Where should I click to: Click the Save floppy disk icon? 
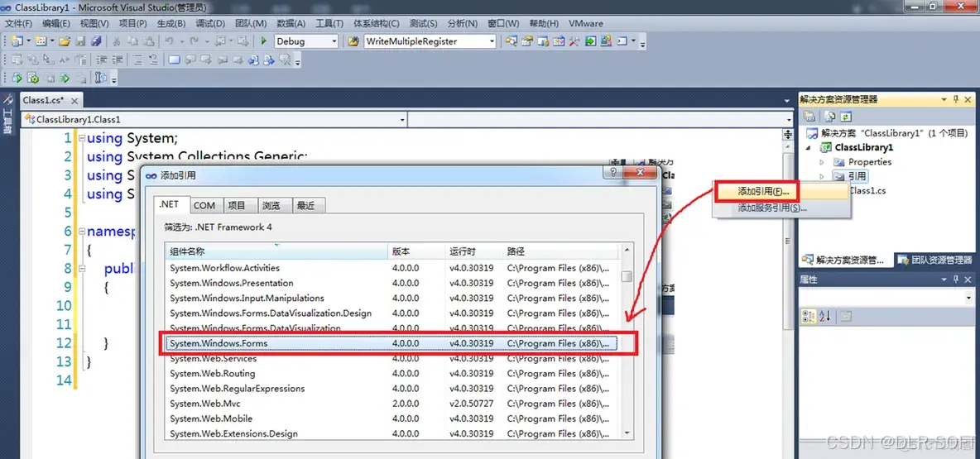(80, 41)
